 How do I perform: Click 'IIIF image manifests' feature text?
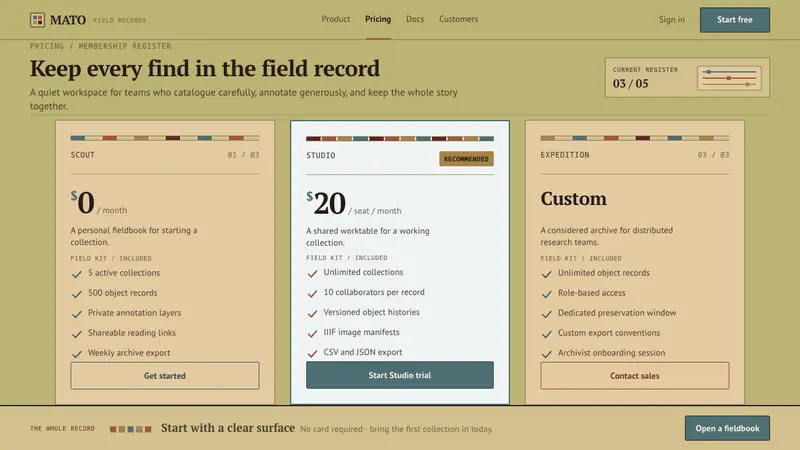click(x=361, y=332)
